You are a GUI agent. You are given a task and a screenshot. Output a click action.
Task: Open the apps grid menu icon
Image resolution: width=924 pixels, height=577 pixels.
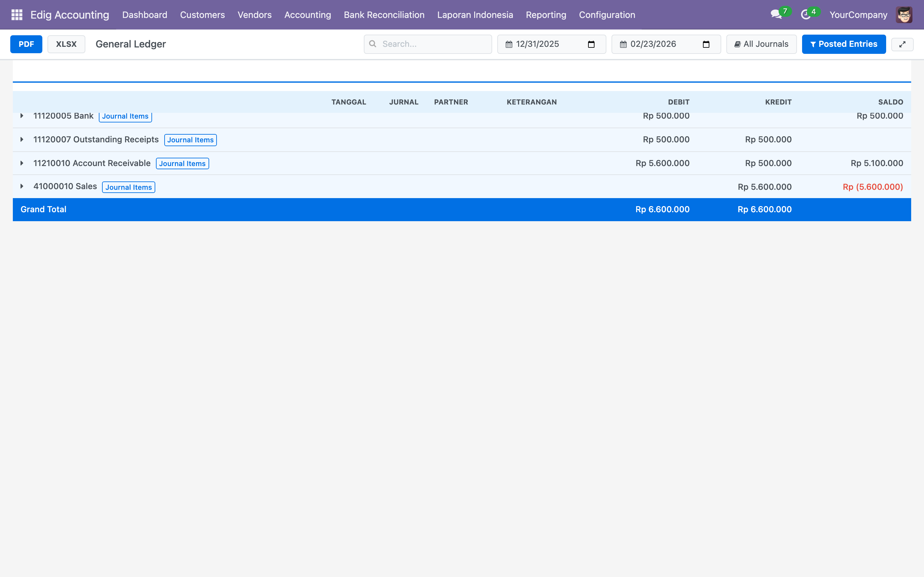(x=17, y=15)
